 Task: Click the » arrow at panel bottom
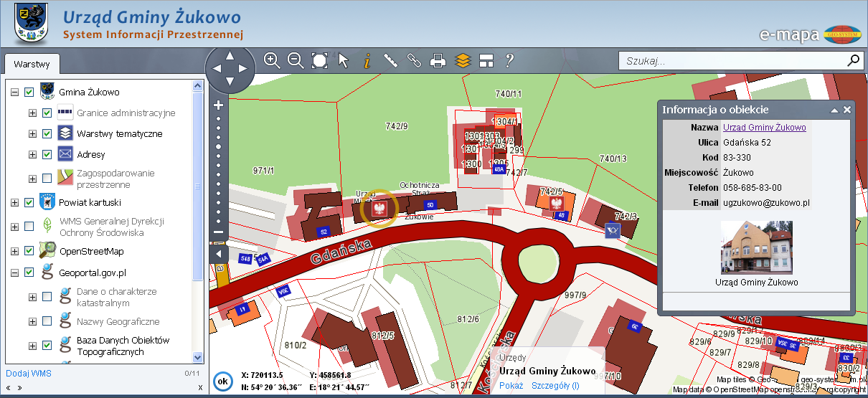[19, 387]
